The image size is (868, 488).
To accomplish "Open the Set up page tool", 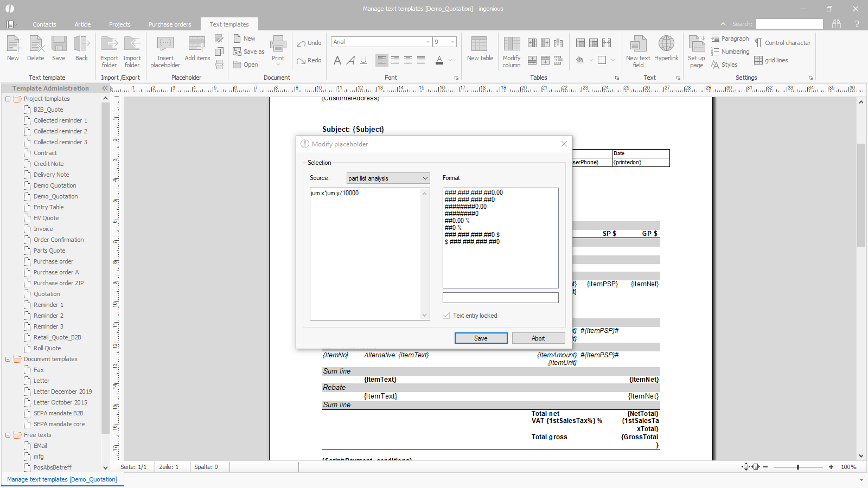I will coord(696,44).
